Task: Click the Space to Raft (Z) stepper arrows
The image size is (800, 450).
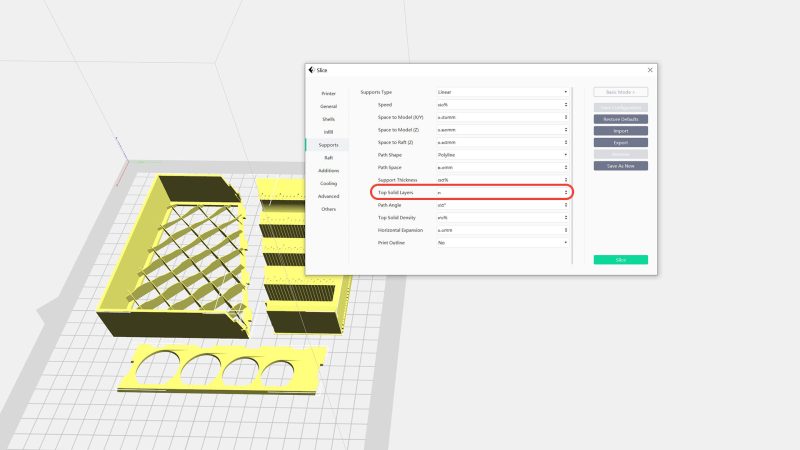Action: tap(566, 142)
